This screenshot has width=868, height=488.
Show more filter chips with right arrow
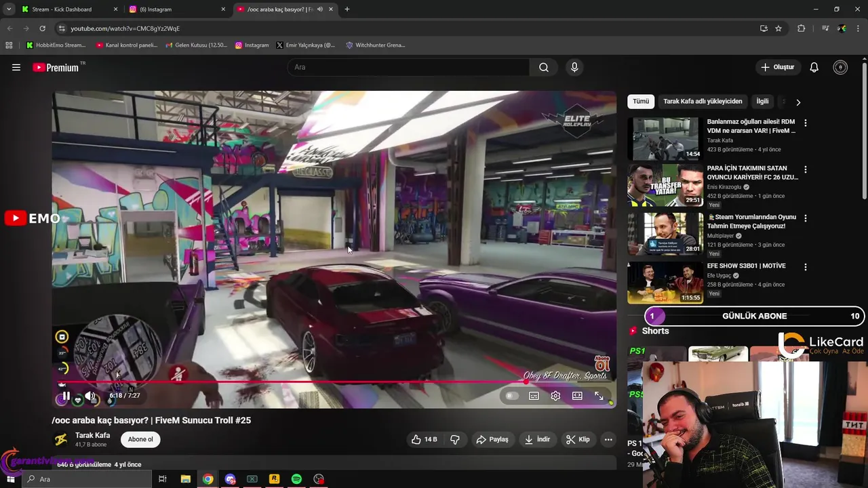point(798,102)
